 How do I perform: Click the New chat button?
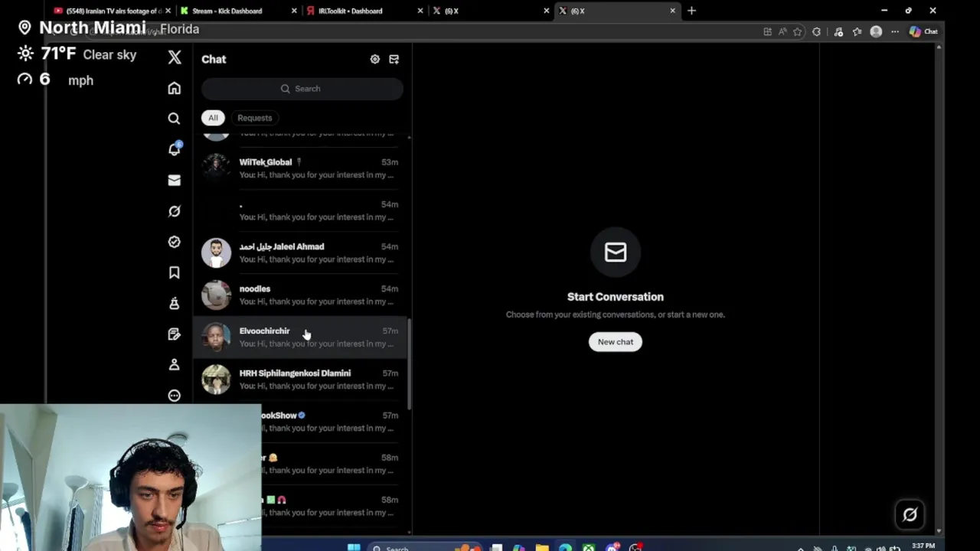(x=616, y=342)
